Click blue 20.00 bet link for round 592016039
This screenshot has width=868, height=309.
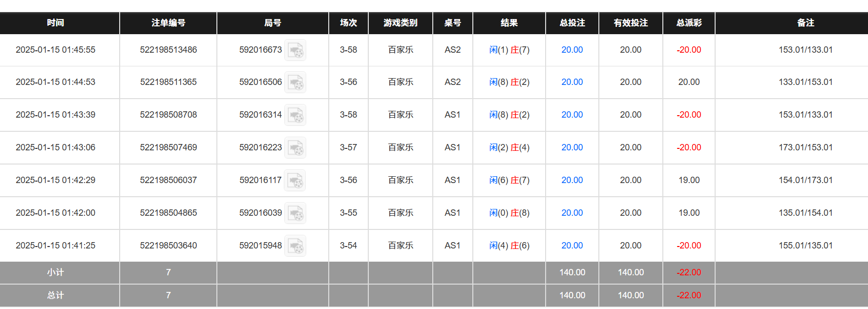(x=572, y=213)
